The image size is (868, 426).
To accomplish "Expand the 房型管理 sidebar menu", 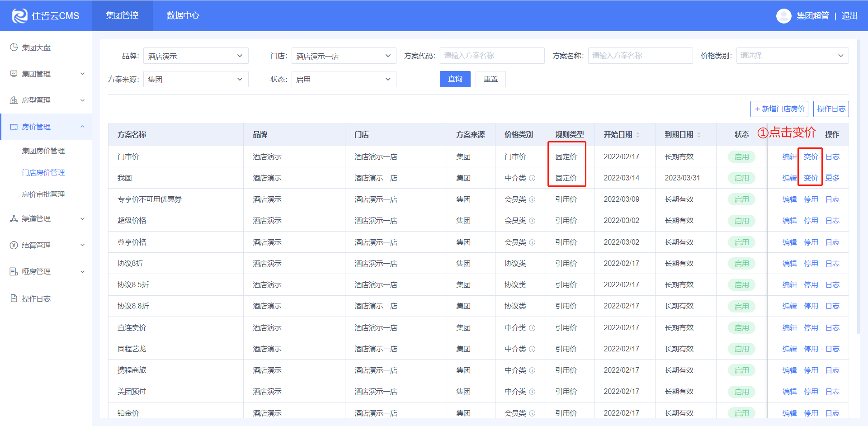I will pos(82,100).
